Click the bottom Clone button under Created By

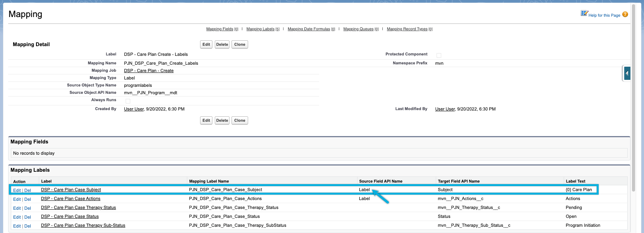240,121
